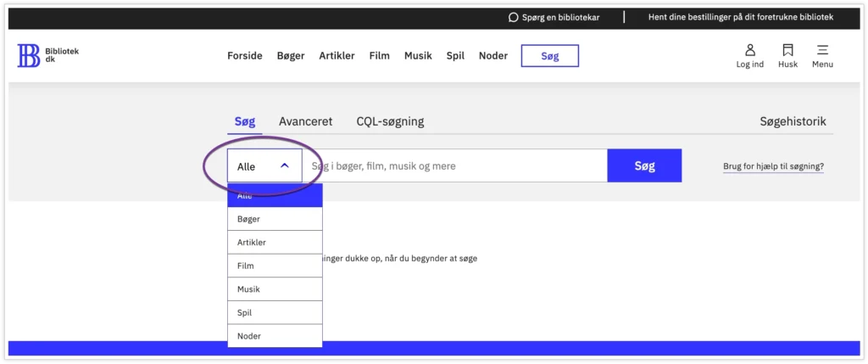Click the speech bubble Spørg en bibliotekar icon

click(513, 17)
